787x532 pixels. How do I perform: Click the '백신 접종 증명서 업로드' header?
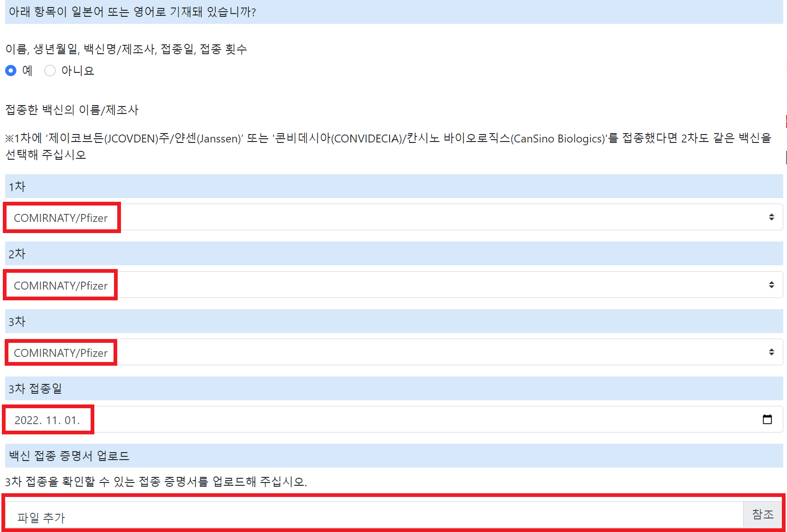(x=394, y=456)
